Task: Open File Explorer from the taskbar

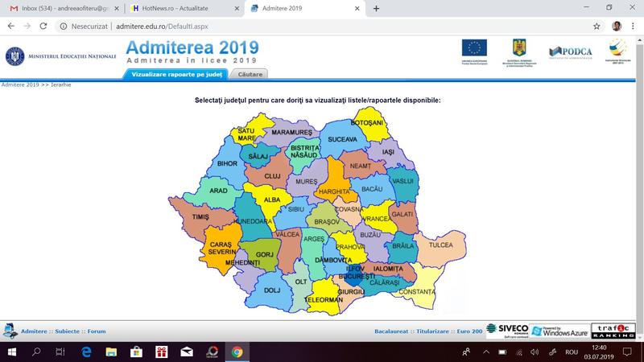Action: tap(111, 352)
